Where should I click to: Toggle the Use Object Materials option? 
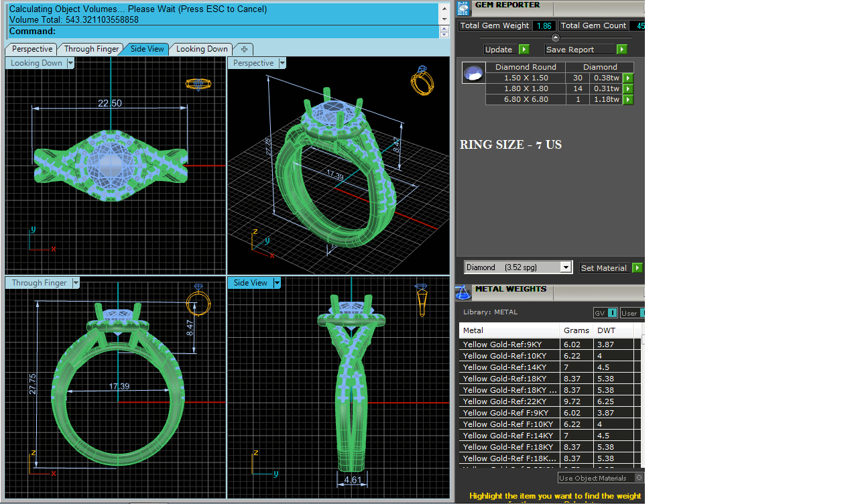(639, 478)
